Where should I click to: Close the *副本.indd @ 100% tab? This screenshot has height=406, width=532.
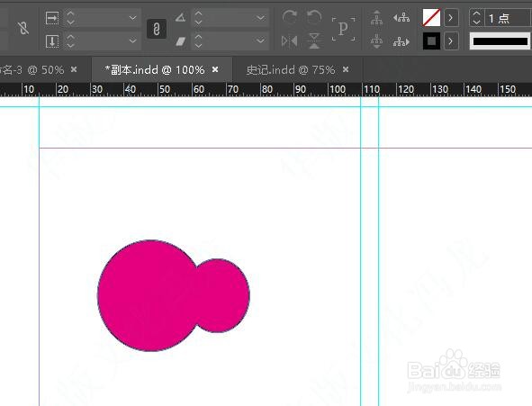coord(215,69)
